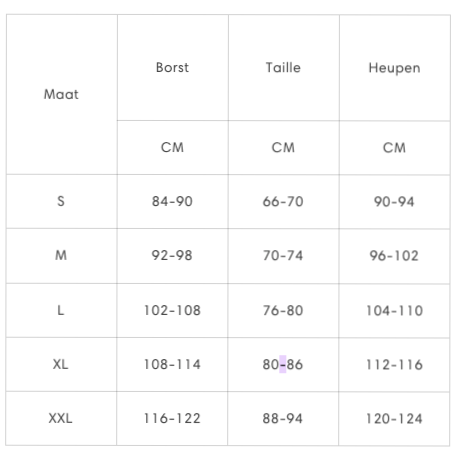This screenshot has width=456, height=456.
Task: Click the 102-108 Borst value
Action: 172,310
